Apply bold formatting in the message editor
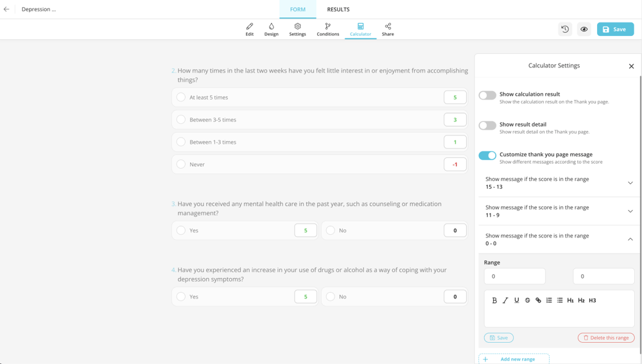Image resolution: width=642 pixels, height=364 pixels. [494, 300]
